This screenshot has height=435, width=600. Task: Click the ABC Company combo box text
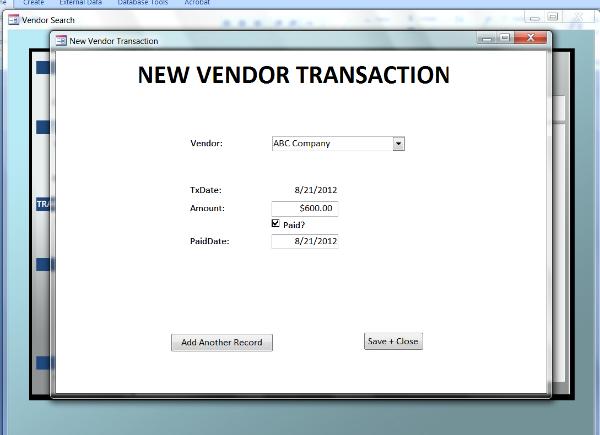[x=330, y=143]
